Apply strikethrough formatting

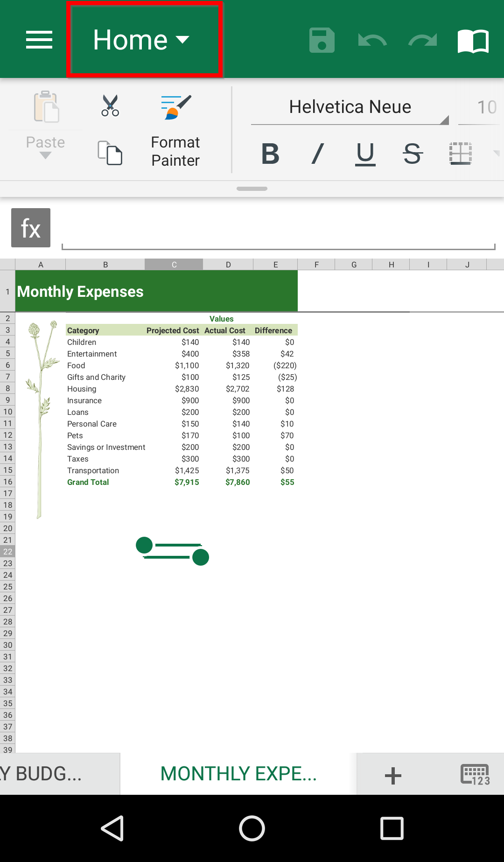413,154
